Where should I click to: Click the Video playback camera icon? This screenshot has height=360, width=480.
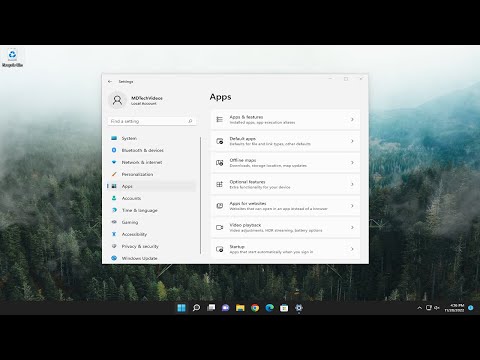[219, 227]
